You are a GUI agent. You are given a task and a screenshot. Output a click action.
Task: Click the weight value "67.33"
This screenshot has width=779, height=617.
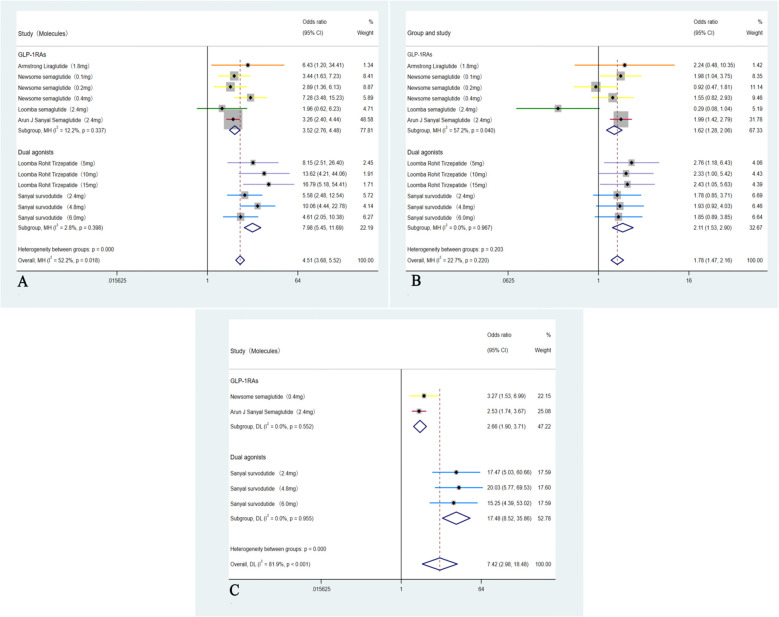(756, 131)
